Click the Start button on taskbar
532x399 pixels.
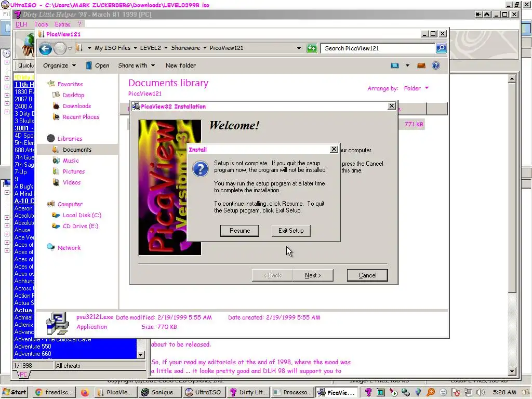tap(14, 392)
